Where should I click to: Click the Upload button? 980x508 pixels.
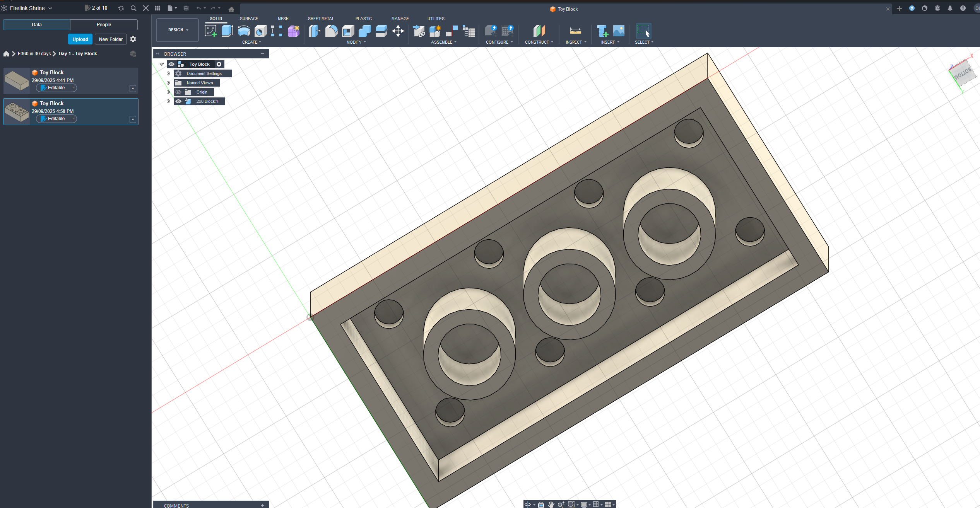80,39
